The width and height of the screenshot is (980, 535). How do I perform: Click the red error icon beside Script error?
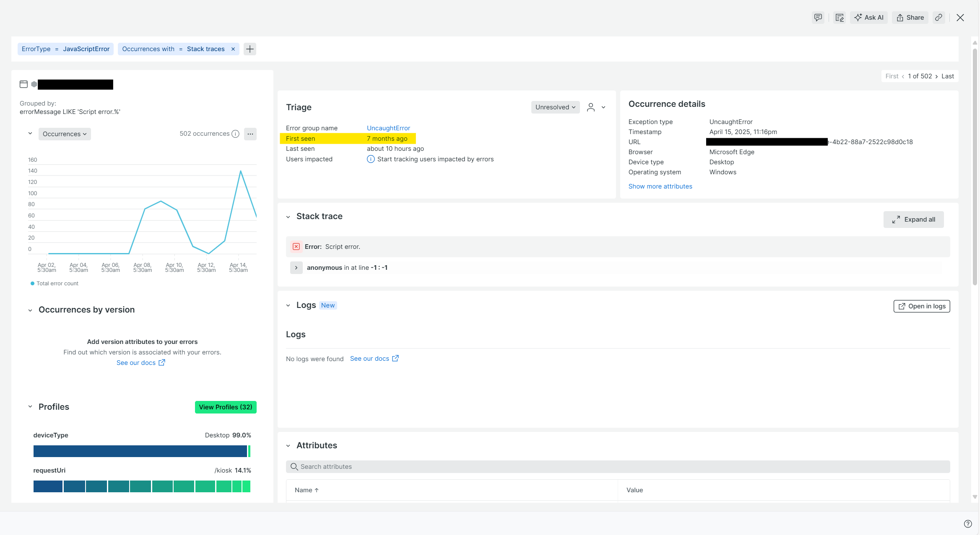click(296, 247)
